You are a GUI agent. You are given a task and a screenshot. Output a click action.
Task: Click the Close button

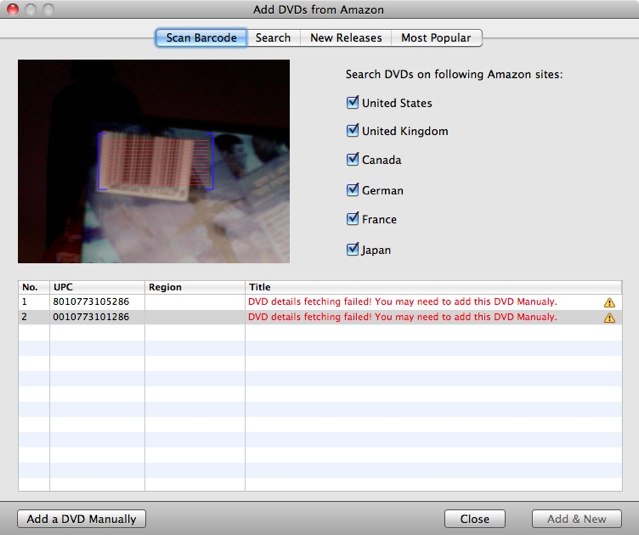[475, 519]
